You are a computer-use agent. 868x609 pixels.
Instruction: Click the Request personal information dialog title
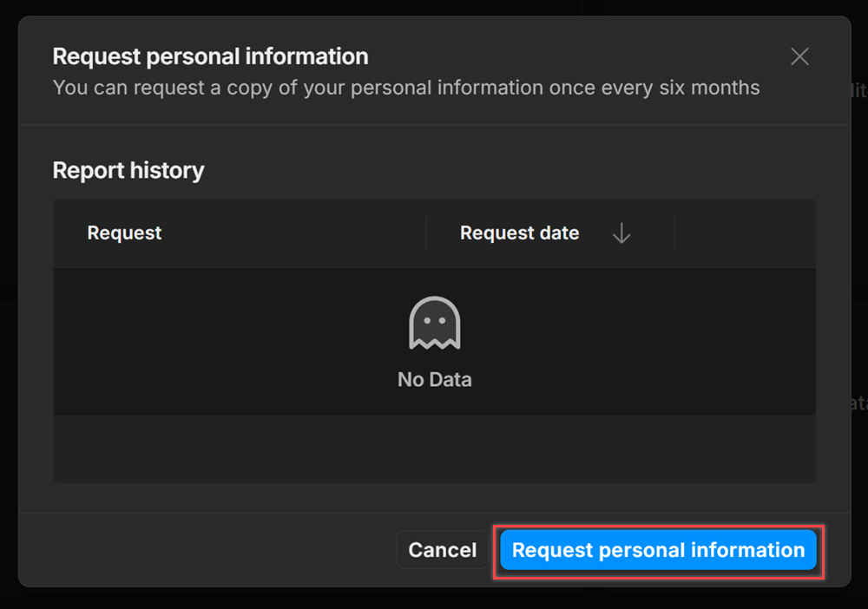point(210,56)
